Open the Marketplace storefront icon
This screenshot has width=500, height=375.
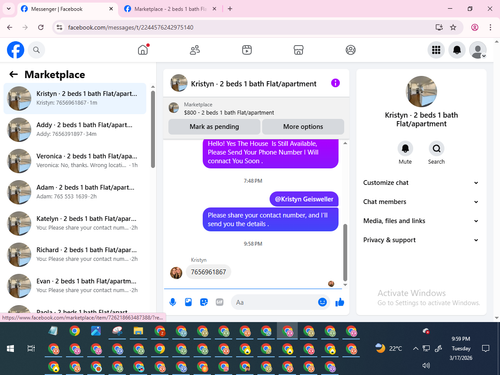pos(298,50)
